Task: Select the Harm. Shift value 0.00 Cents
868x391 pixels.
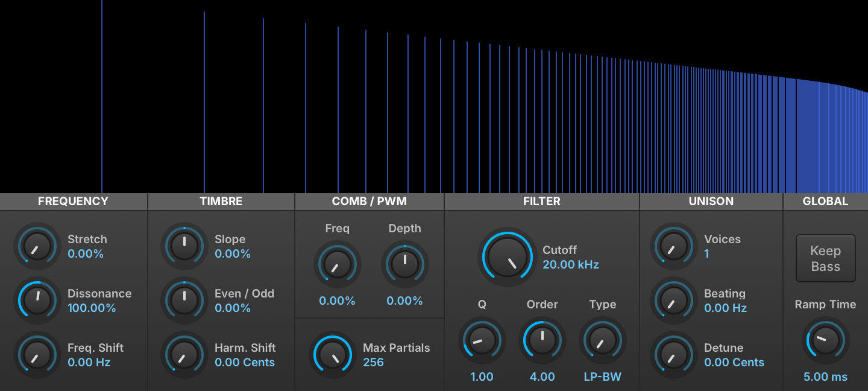Action: 245,363
